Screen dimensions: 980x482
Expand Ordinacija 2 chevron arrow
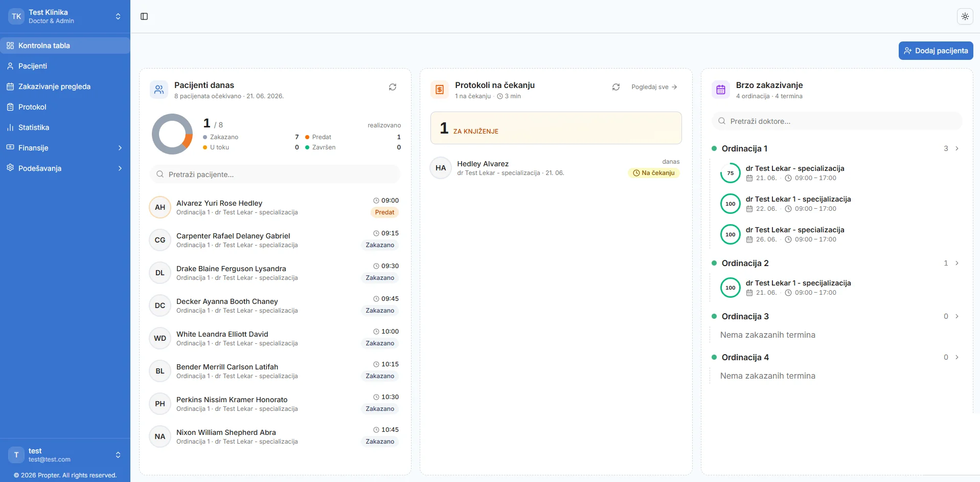[956, 263]
